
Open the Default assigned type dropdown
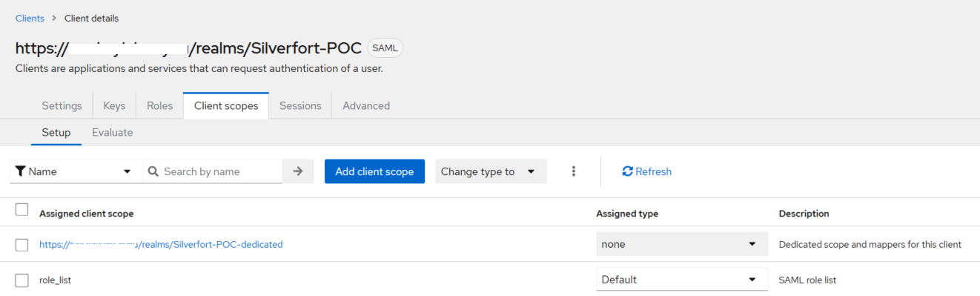[x=682, y=280]
